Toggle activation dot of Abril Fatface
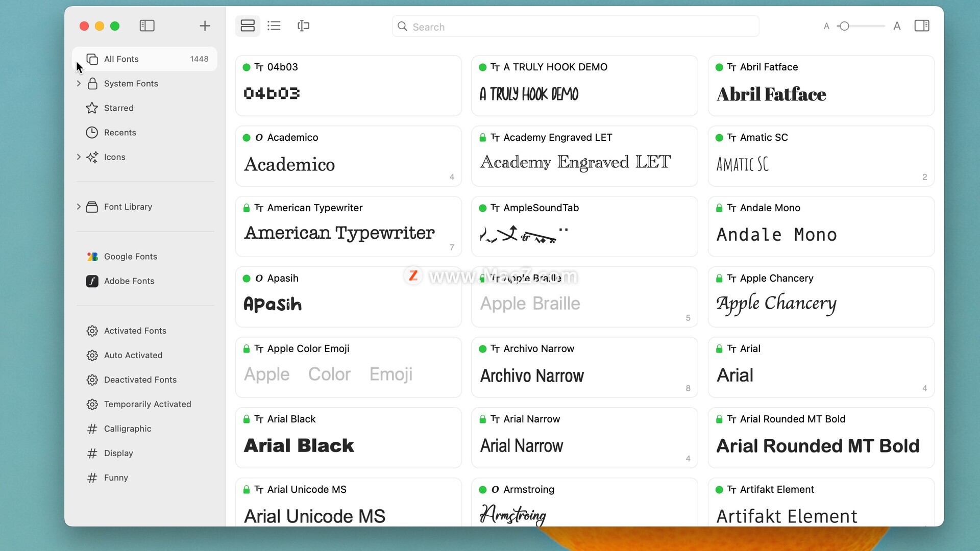The width and height of the screenshot is (980, 551). point(719,67)
